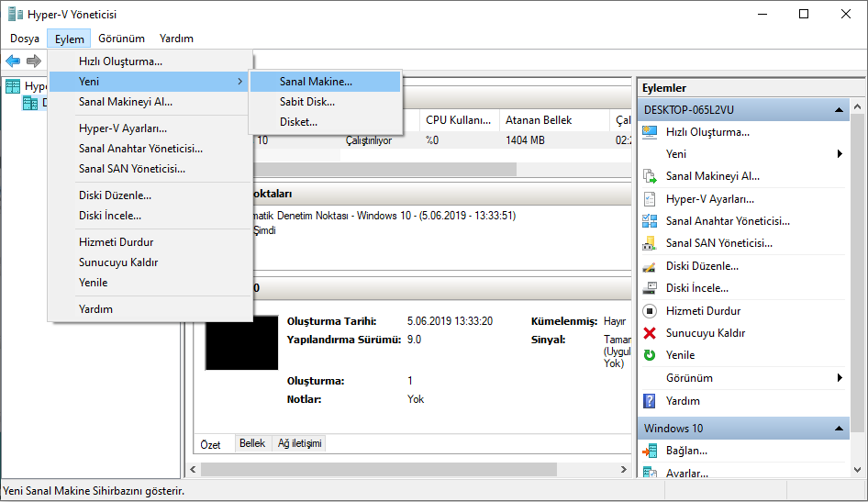Image resolution: width=868 pixels, height=502 pixels.
Task: Expand Görünüm arrow in Eylemler pane
Action: coord(840,378)
